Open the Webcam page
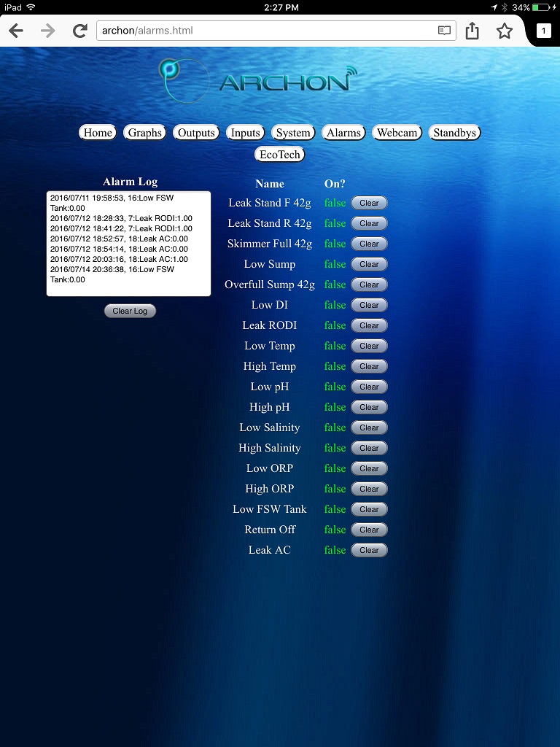560x747 pixels. click(x=397, y=133)
